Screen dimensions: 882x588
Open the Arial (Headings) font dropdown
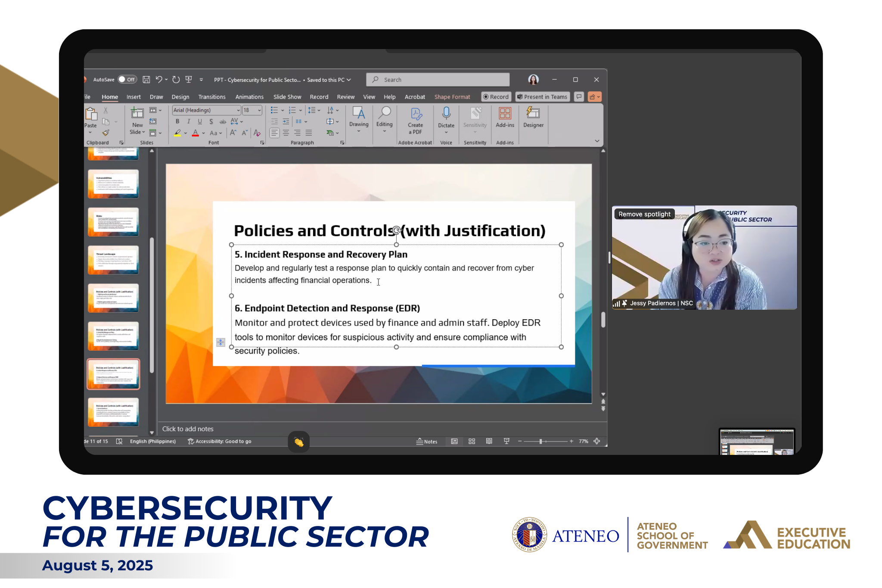239,110
